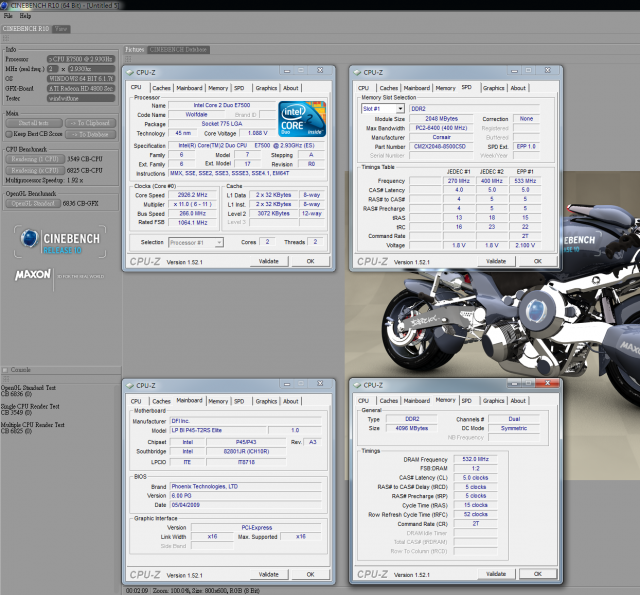Click the GFX-Board field ATI Radeon
Image resolution: width=640 pixels, height=595 pixels.
[81, 89]
